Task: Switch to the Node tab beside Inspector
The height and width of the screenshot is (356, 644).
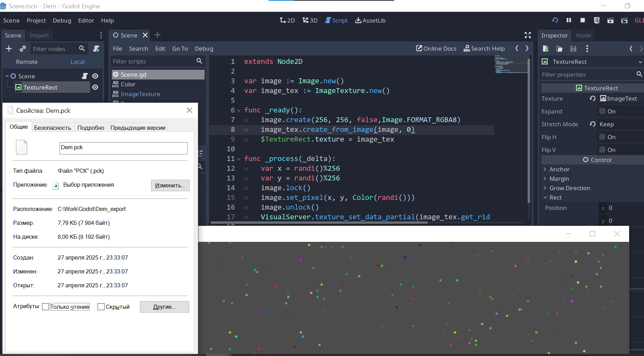Action: [584, 35]
